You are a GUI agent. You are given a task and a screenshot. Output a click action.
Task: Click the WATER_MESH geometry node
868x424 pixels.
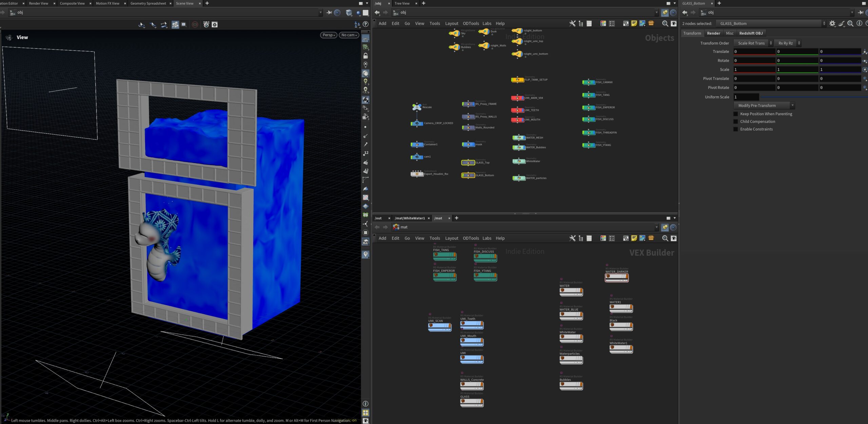pos(519,137)
